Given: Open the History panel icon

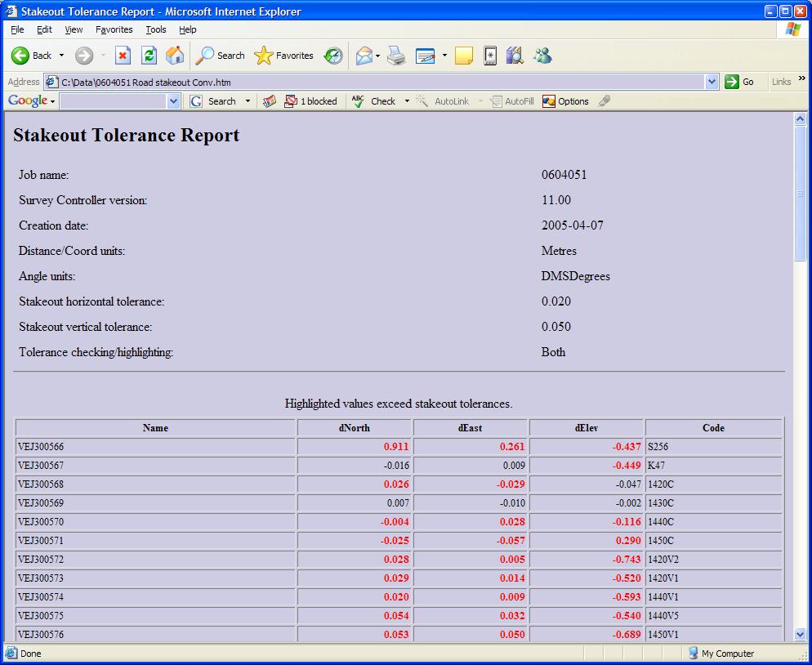Looking at the screenshot, I should [333, 56].
